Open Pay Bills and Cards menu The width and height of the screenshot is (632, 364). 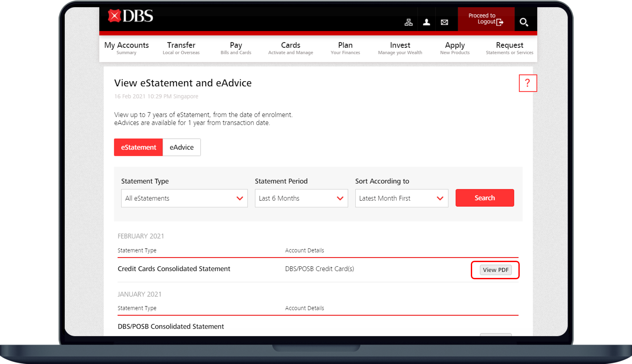[236, 48]
